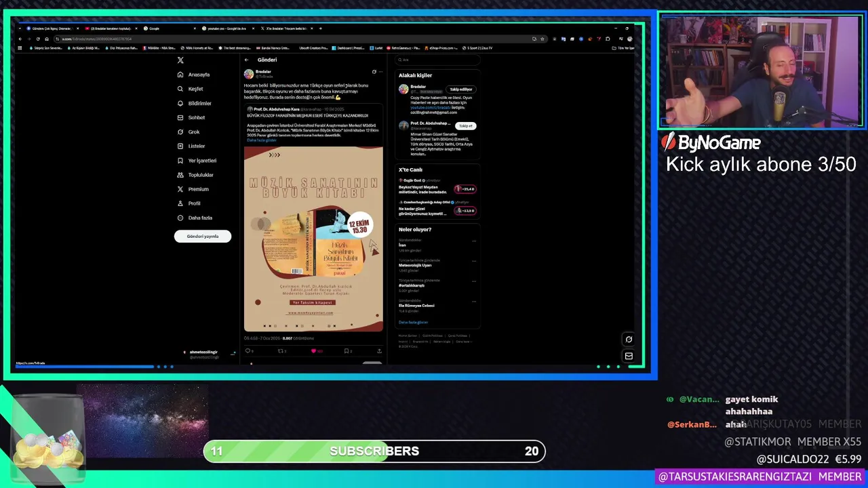Image resolution: width=868 pixels, height=488 pixels.
Task: Open Topluluklar people icon
Action: [180, 175]
